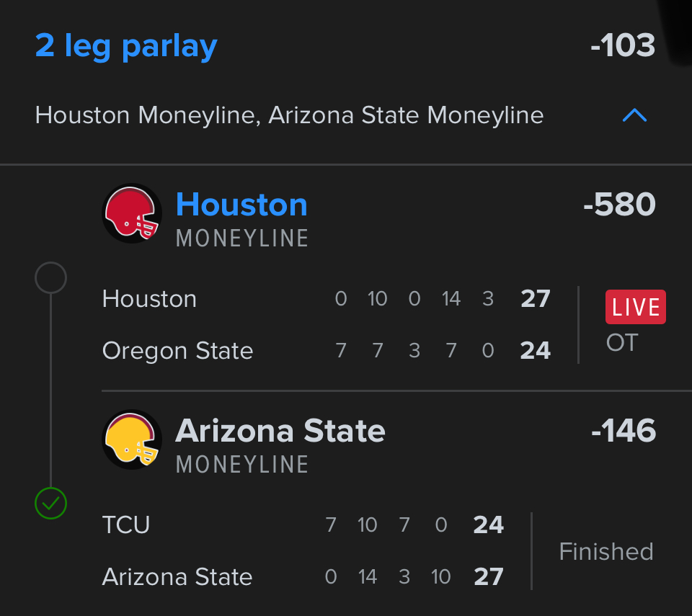Click the empty pending status circle

coord(50,277)
